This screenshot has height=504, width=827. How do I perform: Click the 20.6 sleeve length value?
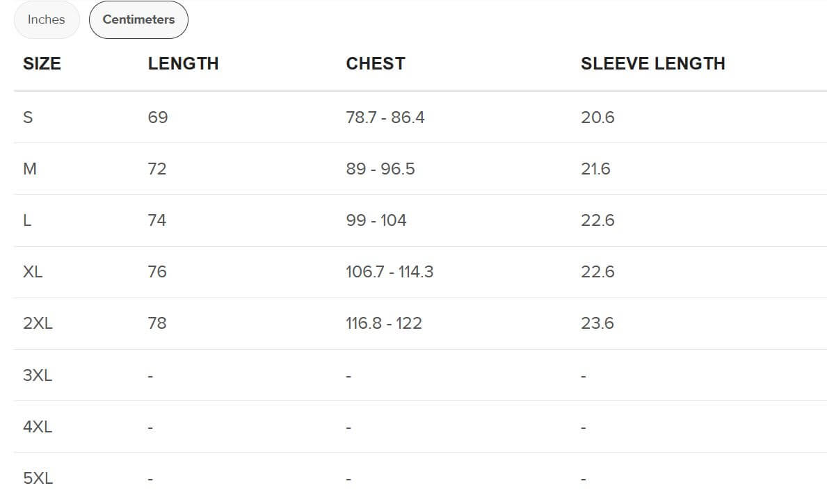pyautogui.click(x=597, y=117)
